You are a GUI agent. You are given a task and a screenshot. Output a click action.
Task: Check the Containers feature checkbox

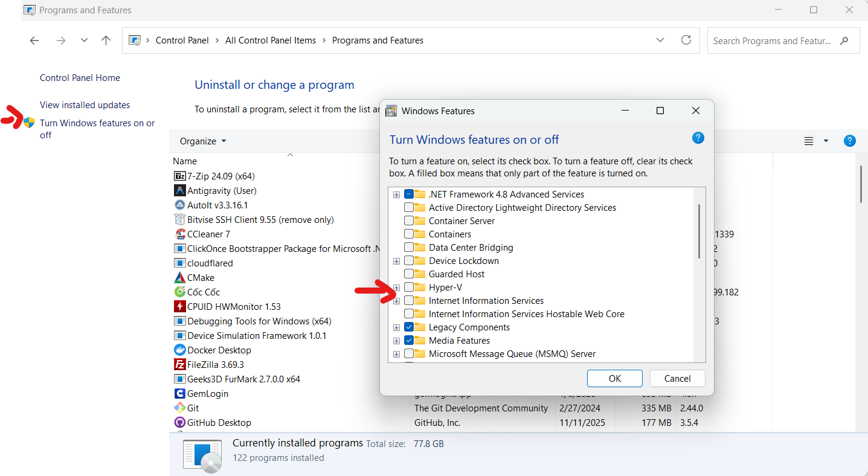(x=409, y=234)
